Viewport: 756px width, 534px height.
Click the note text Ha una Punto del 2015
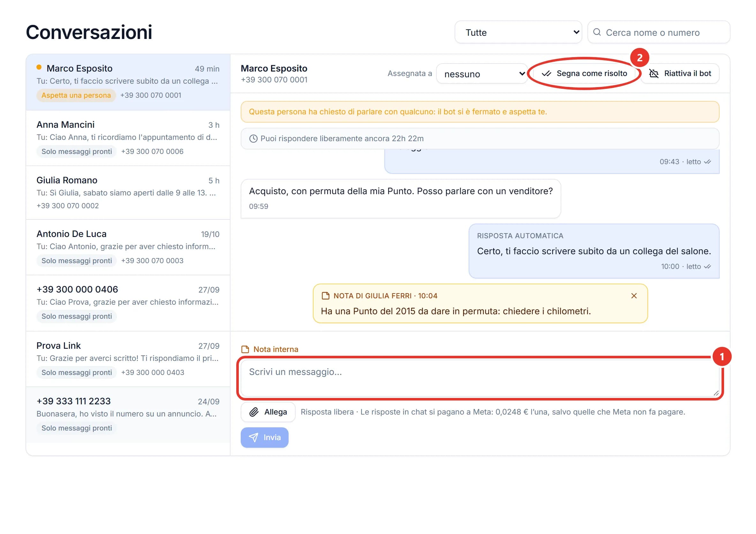coord(456,311)
